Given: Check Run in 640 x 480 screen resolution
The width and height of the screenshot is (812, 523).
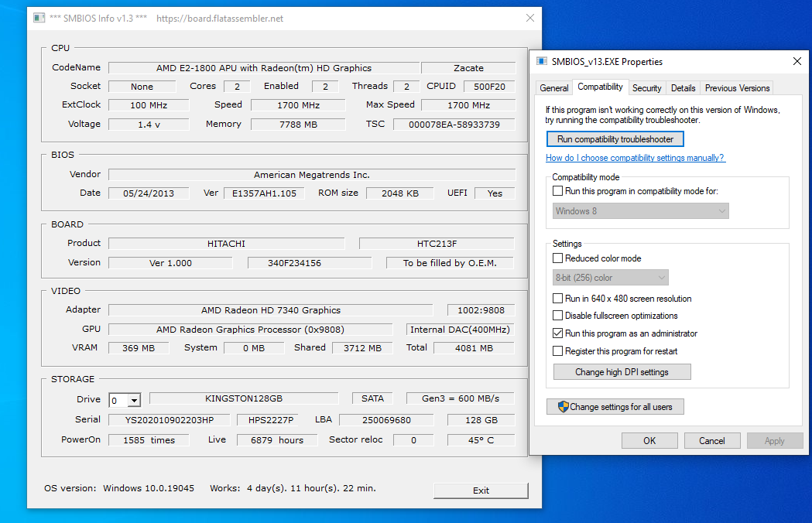Looking at the screenshot, I should coord(558,299).
